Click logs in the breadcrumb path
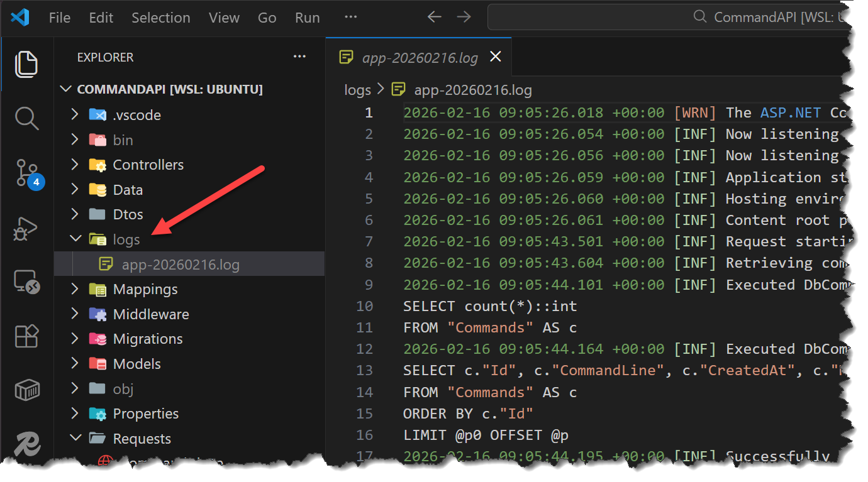Screen dimensions: 868x482 (x=357, y=90)
